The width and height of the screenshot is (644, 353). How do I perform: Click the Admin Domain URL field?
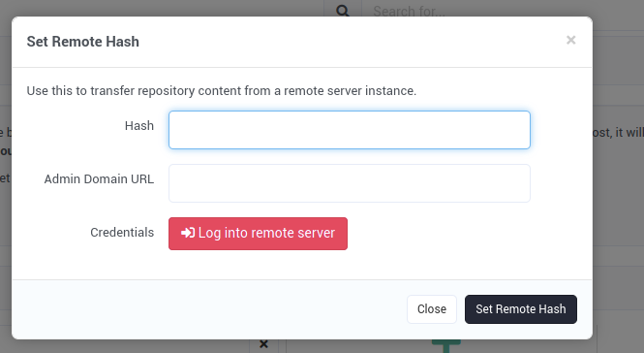pyautogui.click(x=349, y=183)
